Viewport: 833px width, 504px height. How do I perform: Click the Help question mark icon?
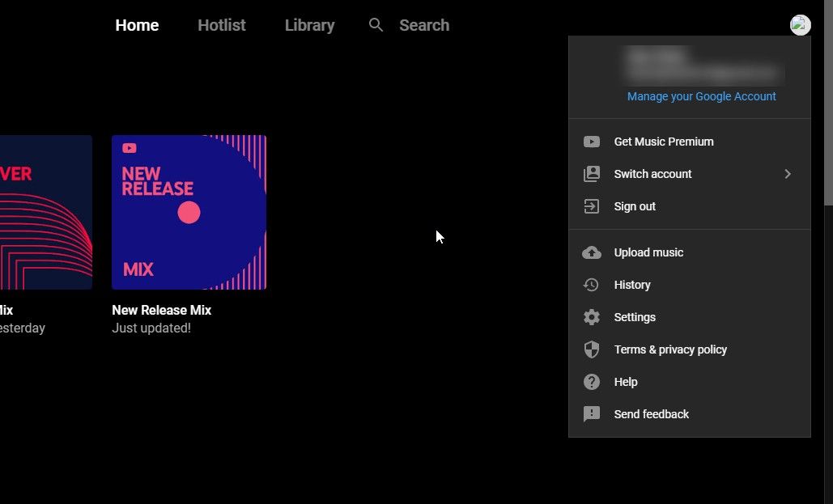tap(592, 382)
